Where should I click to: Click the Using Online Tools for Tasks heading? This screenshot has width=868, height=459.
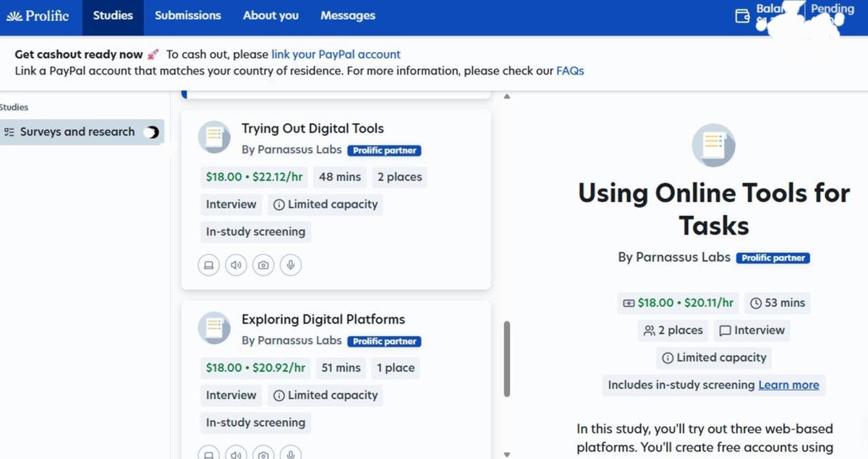tap(714, 209)
